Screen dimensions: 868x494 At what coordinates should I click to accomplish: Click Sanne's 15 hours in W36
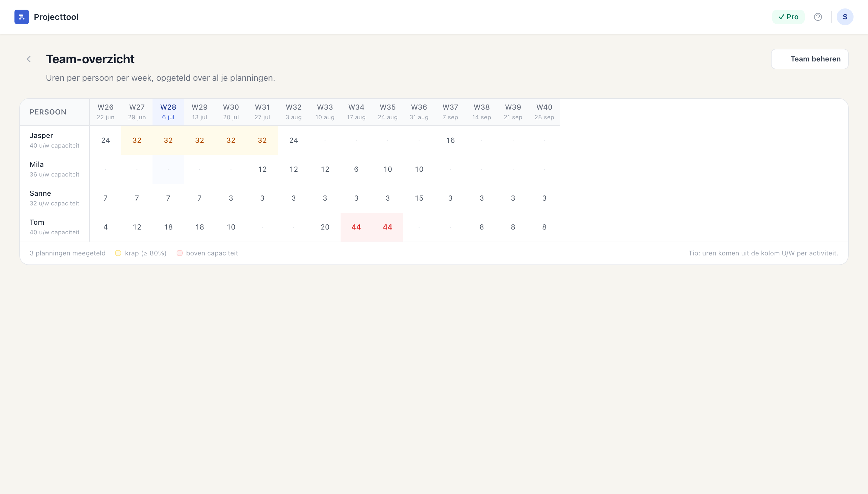coord(419,198)
